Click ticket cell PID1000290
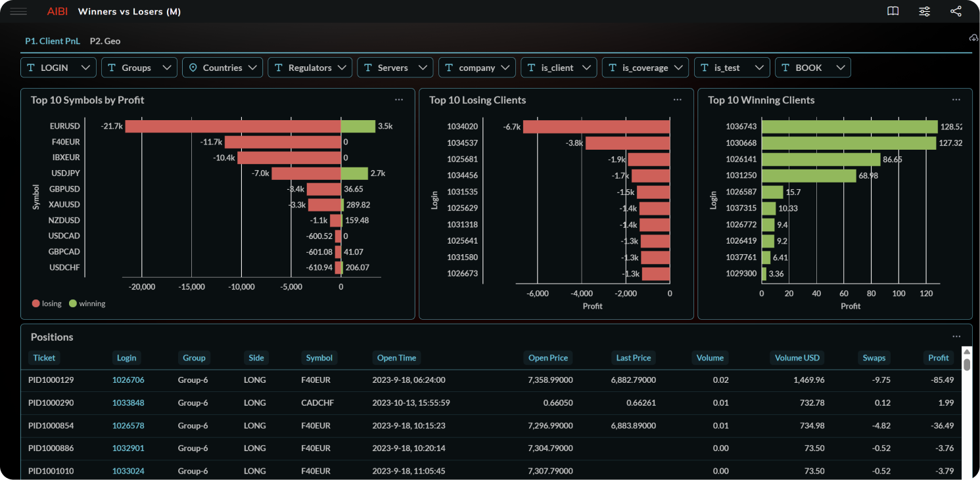 point(51,403)
